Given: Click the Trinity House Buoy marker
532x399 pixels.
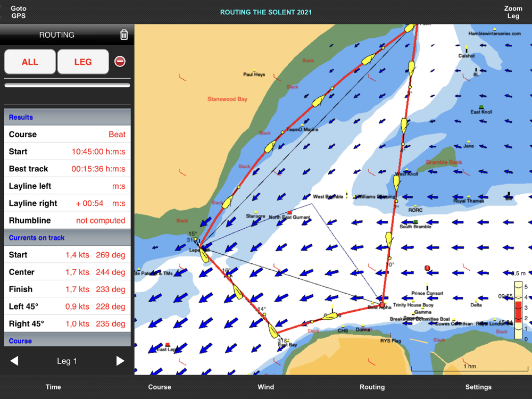Looking at the screenshot, I should (x=413, y=301).
